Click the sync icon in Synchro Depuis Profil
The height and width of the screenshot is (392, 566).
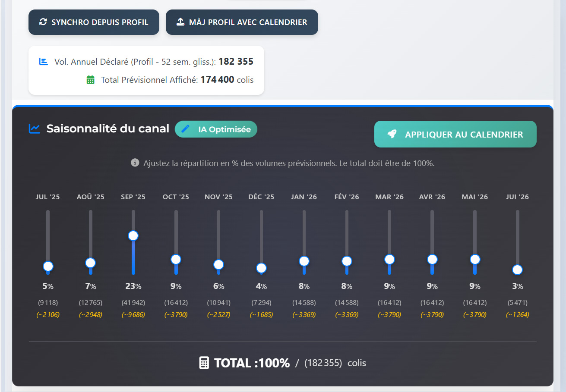(43, 22)
